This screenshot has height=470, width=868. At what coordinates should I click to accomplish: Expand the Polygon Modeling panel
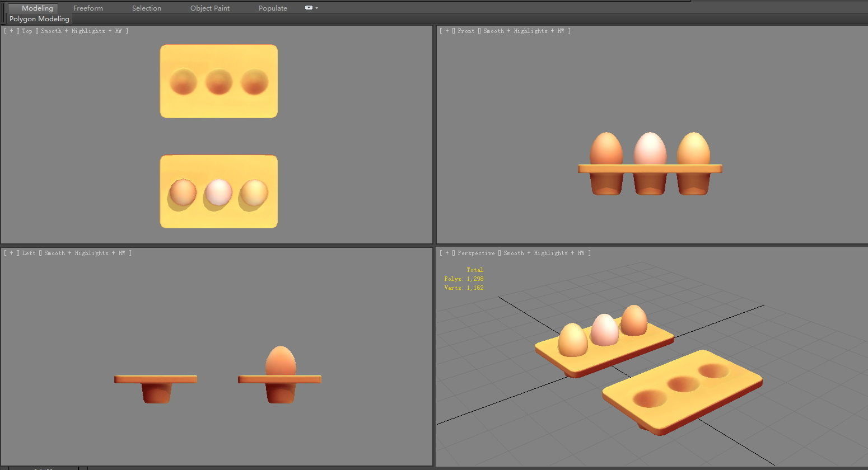(x=39, y=18)
